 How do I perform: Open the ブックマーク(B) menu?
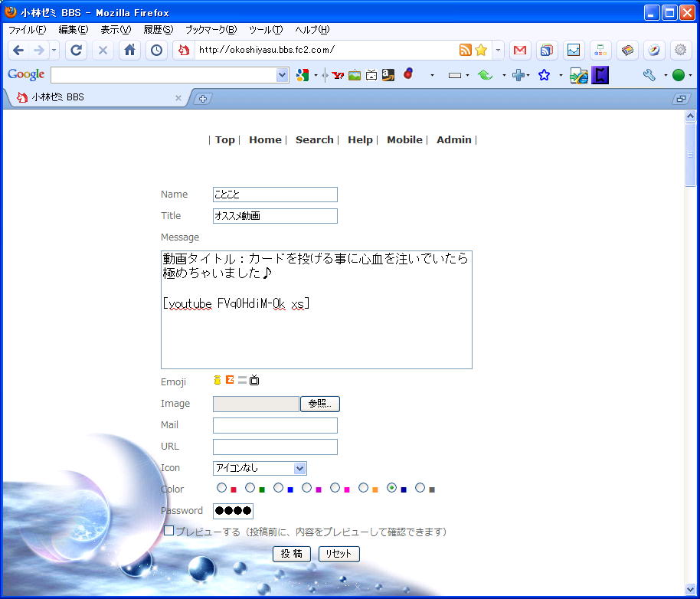click(x=211, y=30)
